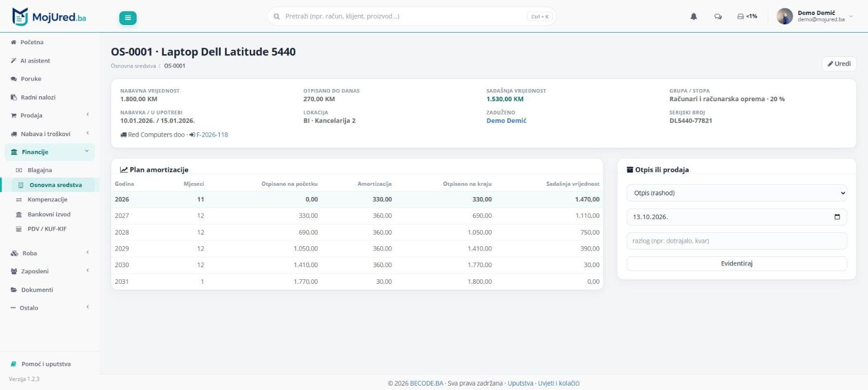This screenshot has height=390, width=868.
Task: Open the chat messages icon in header
Action: click(718, 17)
